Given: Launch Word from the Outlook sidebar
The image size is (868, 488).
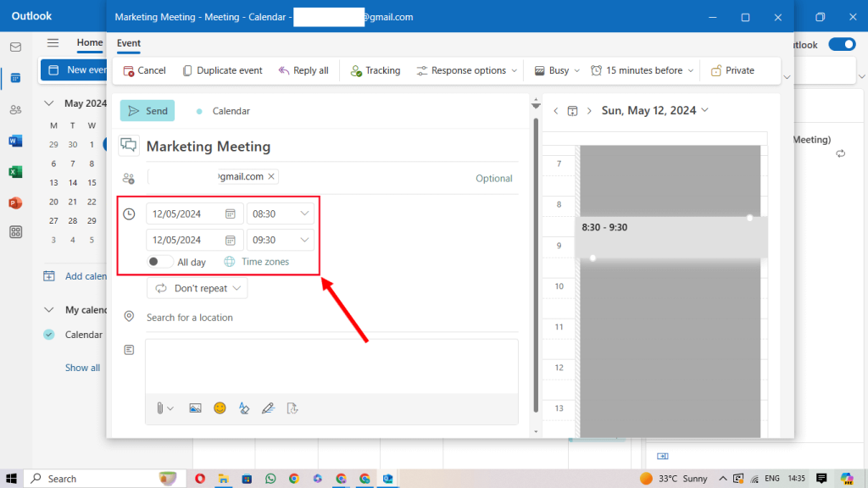Looking at the screenshot, I should (15, 141).
